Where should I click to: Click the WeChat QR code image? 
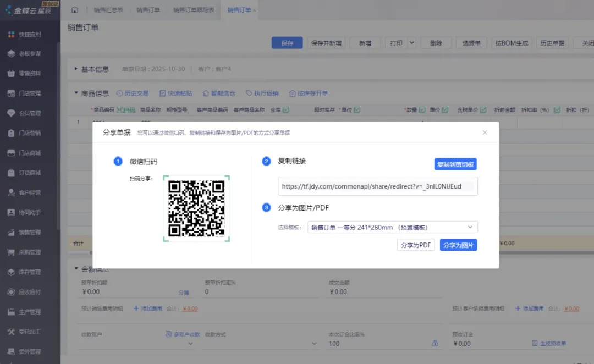[196, 209]
